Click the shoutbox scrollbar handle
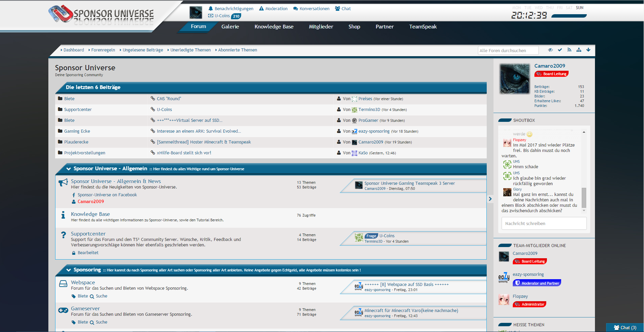Screen dimensions: 644x332 coord(584,198)
